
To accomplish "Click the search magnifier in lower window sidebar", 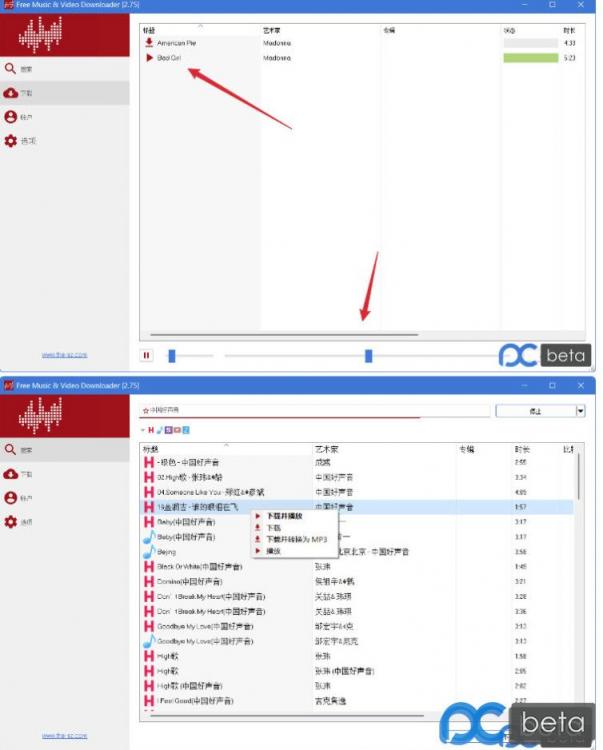I will tap(12, 450).
